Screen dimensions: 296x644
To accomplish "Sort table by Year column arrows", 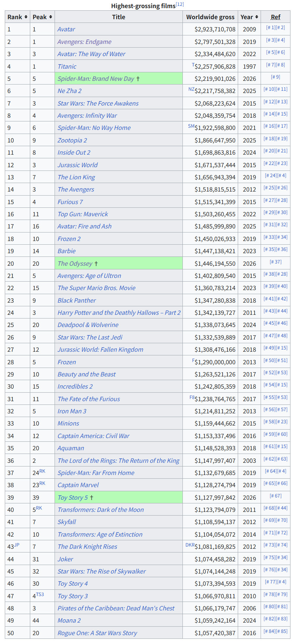I will (x=256, y=17).
